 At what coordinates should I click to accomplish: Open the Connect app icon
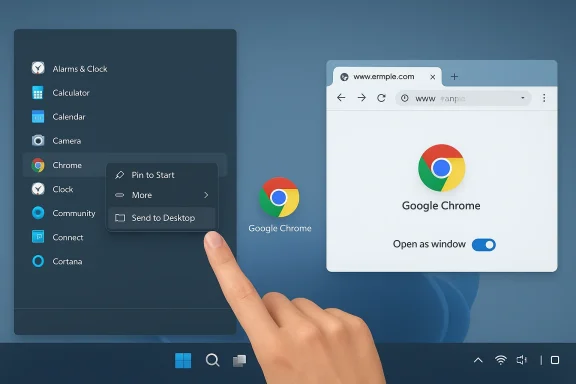click(38, 237)
